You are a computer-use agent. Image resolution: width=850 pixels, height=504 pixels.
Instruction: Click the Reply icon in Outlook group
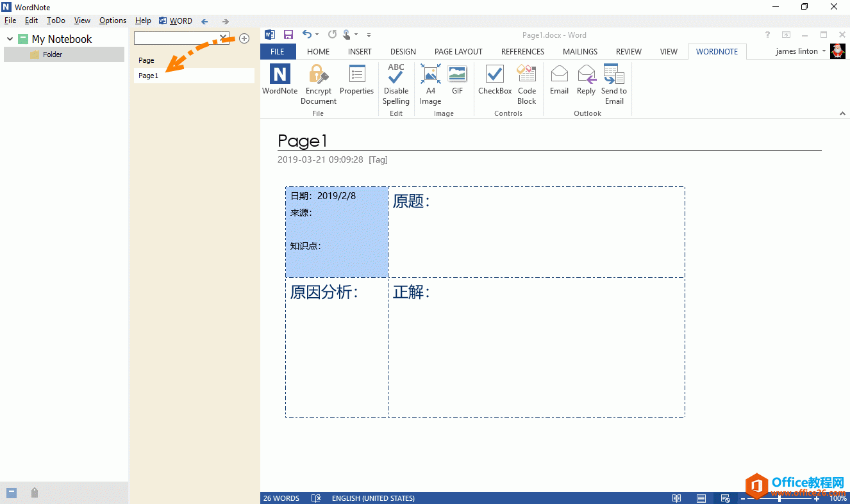pos(586,75)
